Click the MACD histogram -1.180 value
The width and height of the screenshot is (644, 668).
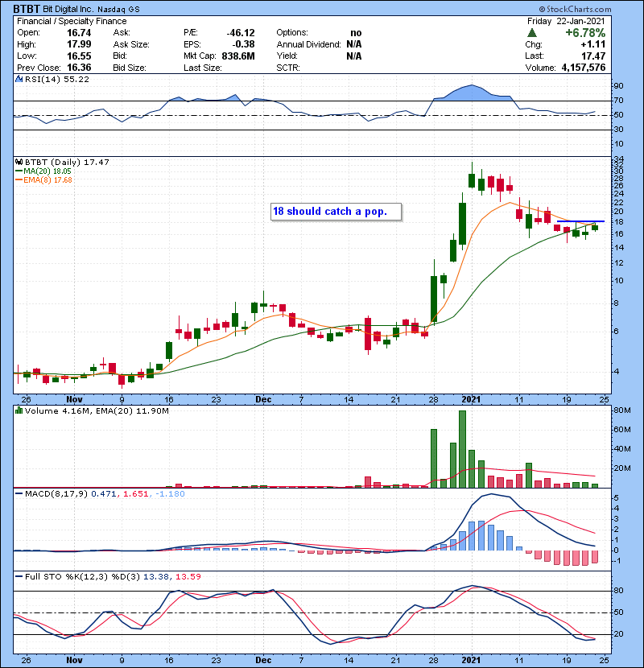click(170, 494)
